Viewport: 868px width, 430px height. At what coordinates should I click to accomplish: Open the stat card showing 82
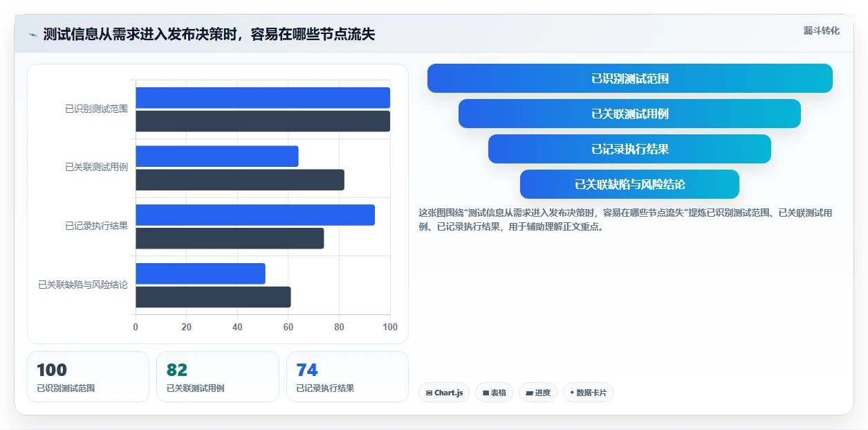pos(218,377)
